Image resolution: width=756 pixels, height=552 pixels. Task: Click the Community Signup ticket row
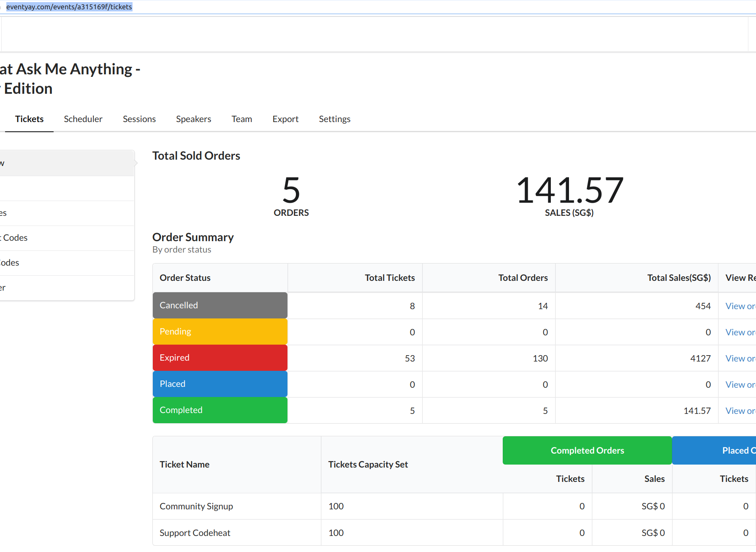pyautogui.click(x=454, y=506)
